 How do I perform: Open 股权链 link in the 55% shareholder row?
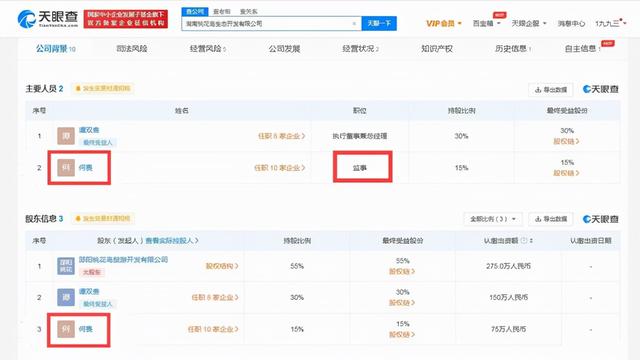[402, 271]
